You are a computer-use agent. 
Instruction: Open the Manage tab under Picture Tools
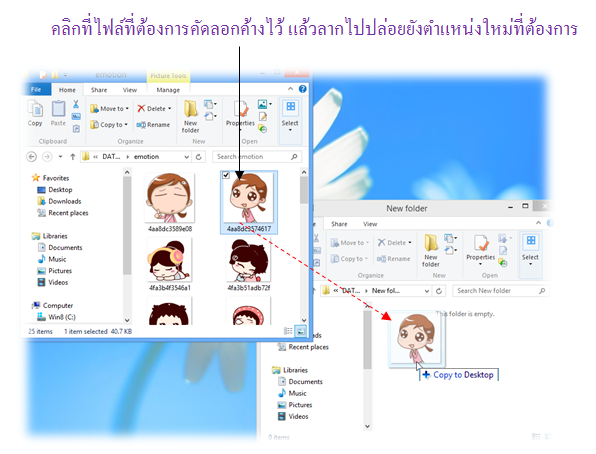click(x=168, y=90)
